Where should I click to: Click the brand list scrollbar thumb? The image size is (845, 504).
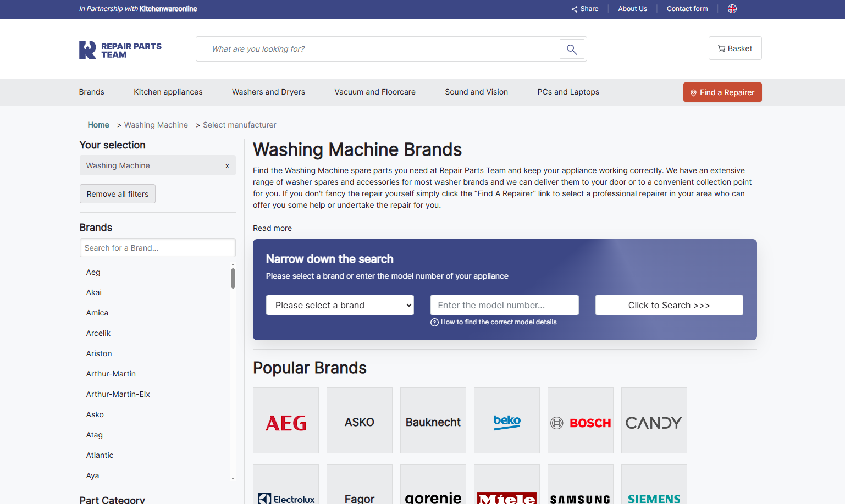coord(233,278)
